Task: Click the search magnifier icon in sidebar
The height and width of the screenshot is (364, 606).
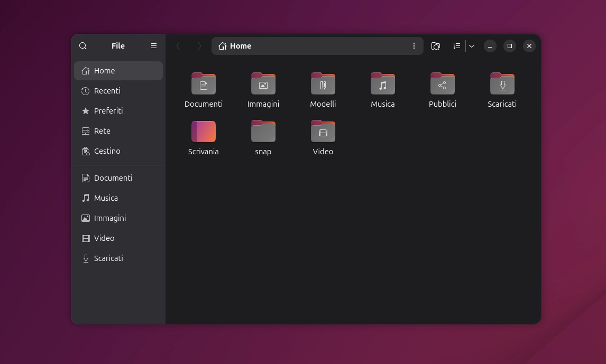Action: coord(83,46)
